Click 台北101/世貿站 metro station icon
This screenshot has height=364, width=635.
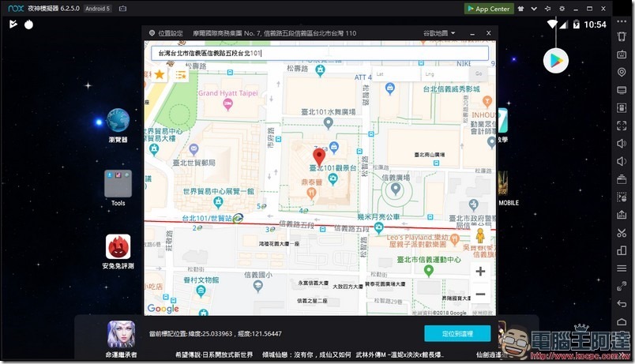(238, 218)
